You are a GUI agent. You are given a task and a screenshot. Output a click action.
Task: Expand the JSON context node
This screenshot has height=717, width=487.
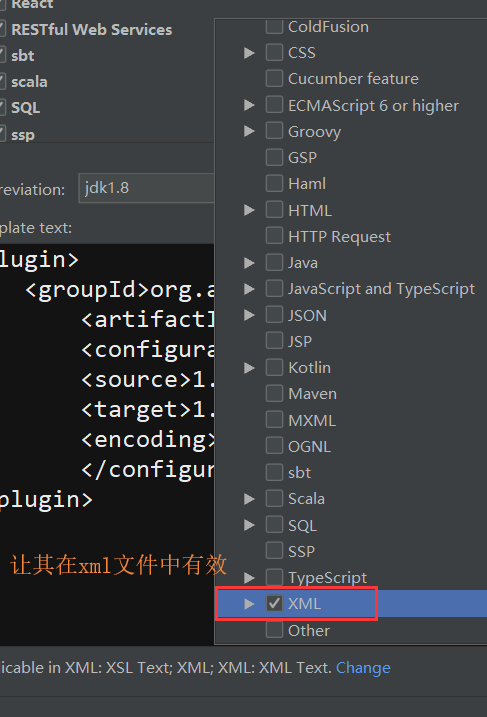coord(249,315)
